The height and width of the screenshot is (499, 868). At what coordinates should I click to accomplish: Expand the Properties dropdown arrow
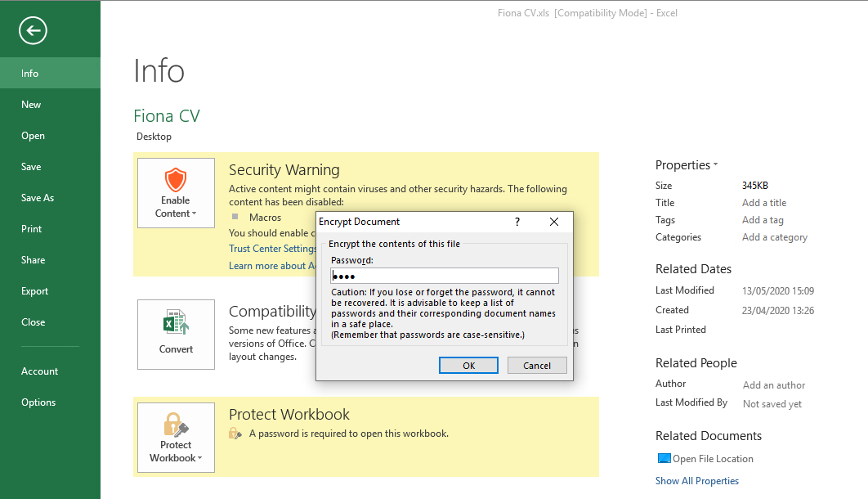pos(715,164)
